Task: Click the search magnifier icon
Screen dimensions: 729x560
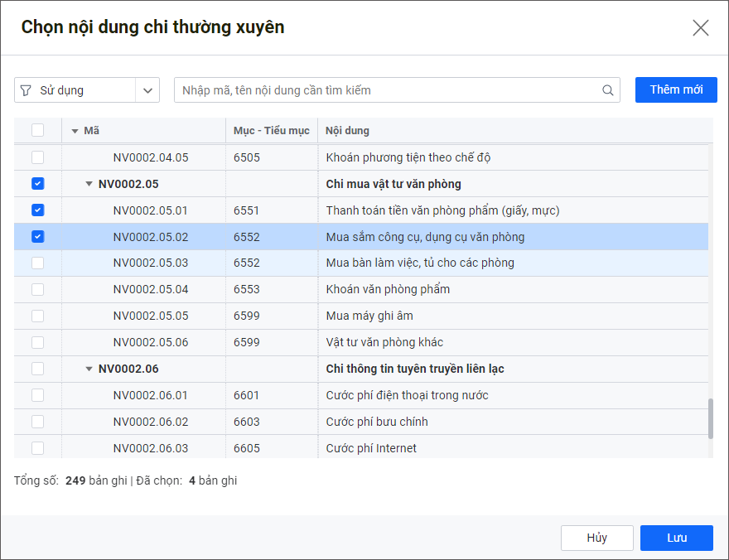Action: [607, 90]
